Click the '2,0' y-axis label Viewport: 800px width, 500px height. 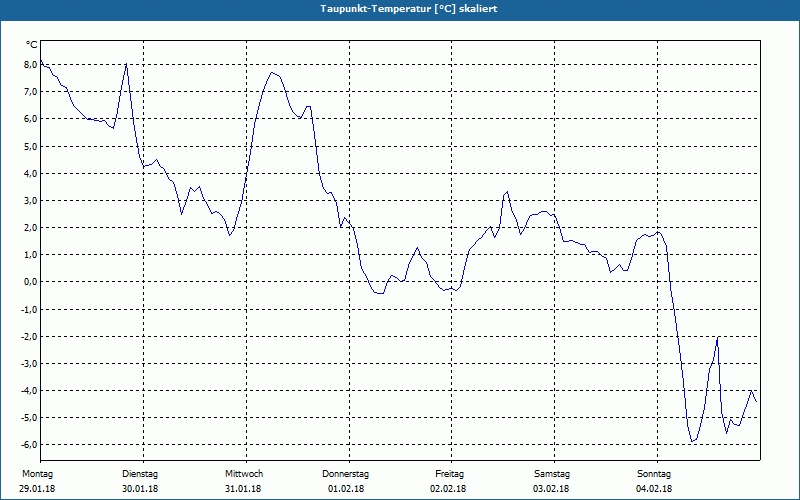pyautogui.click(x=29, y=228)
